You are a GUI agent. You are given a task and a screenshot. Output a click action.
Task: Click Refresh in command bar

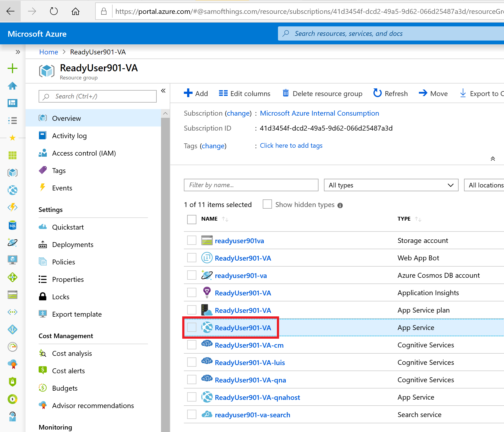(x=390, y=93)
